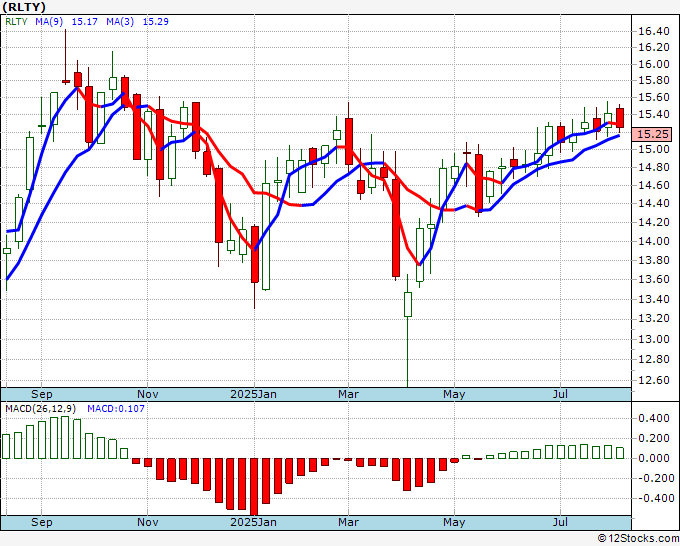Click the 14.40 price axis label
This screenshot has width=680, height=546.
coord(654,203)
